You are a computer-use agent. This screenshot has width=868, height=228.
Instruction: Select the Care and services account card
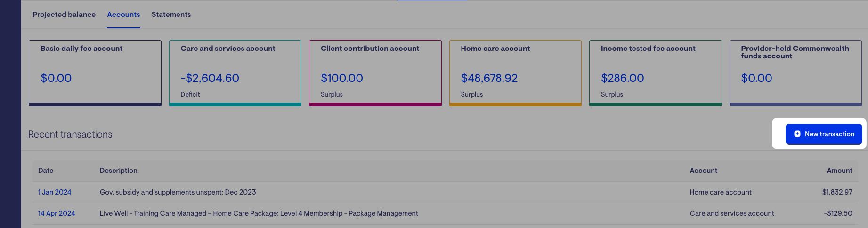tap(235, 73)
